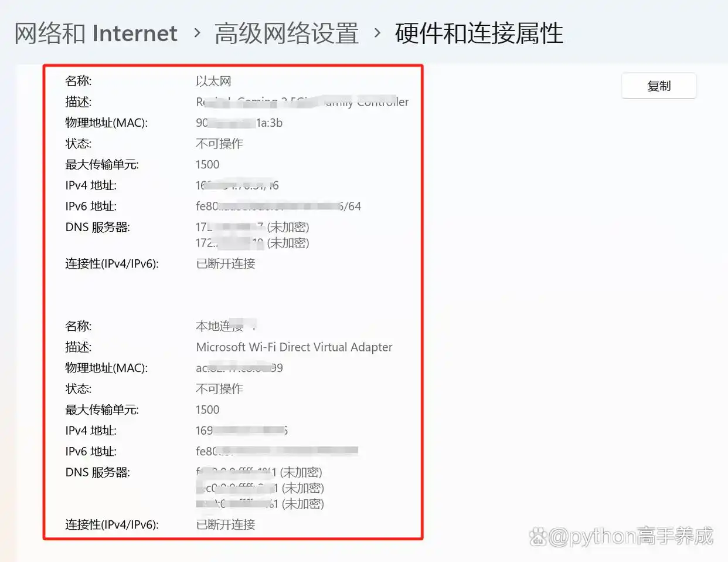Select the Microsoft Wi-Fi Direct Virtual Adapter description

tap(294, 347)
